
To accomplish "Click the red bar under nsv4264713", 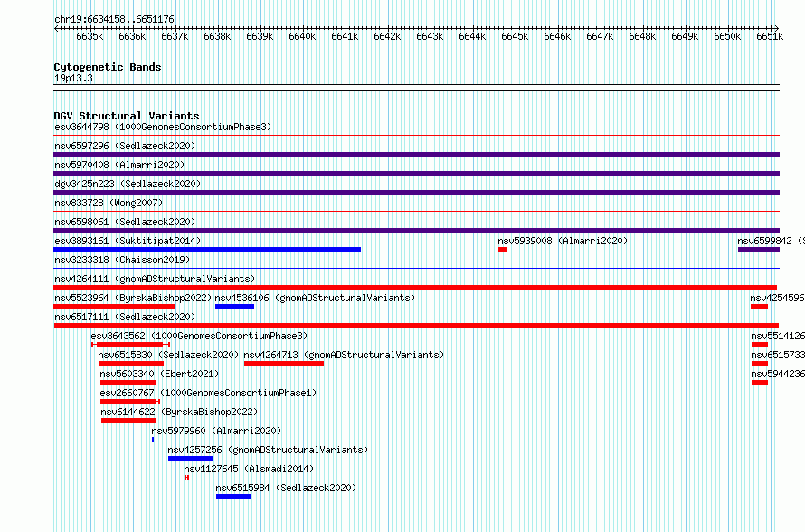I will coord(284,364).
